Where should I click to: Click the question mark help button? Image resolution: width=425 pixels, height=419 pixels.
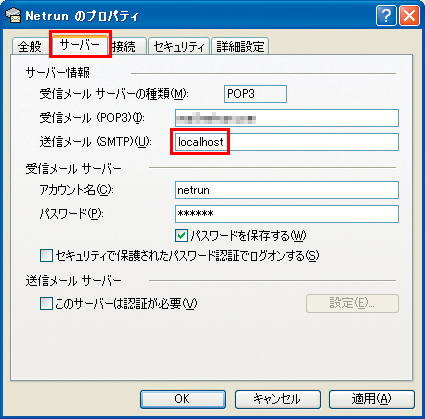(x=386, y=16)
